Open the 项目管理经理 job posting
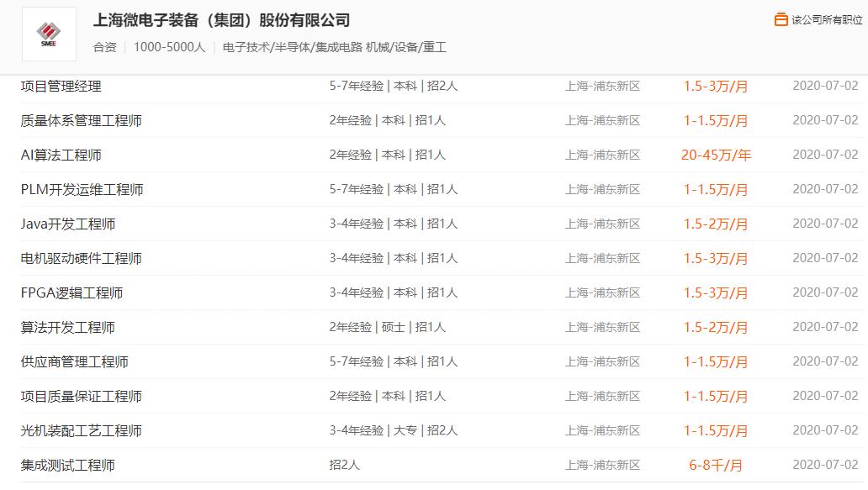Viewport: 868px width, 490px height. (61, 86)
